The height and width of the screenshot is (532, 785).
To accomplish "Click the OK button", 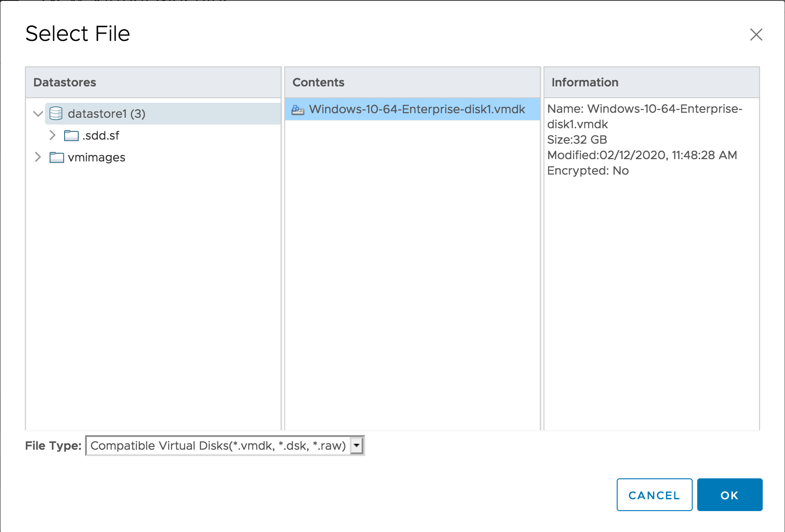I will point(730,495).
